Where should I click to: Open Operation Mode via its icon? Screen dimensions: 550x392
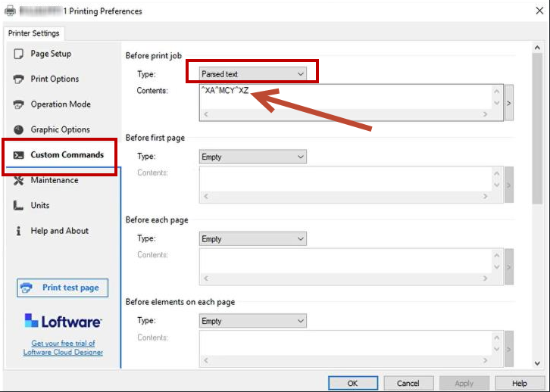19,104
